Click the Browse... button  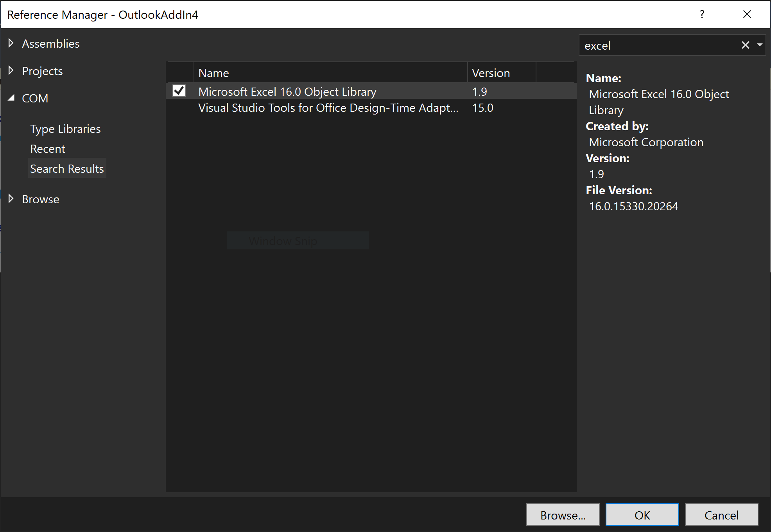tap(563, 514)
